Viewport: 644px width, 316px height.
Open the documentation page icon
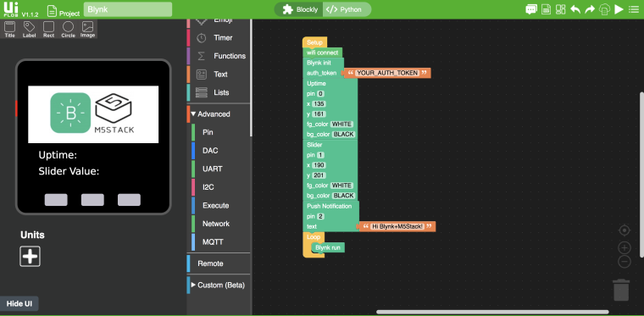click(546, 9)
